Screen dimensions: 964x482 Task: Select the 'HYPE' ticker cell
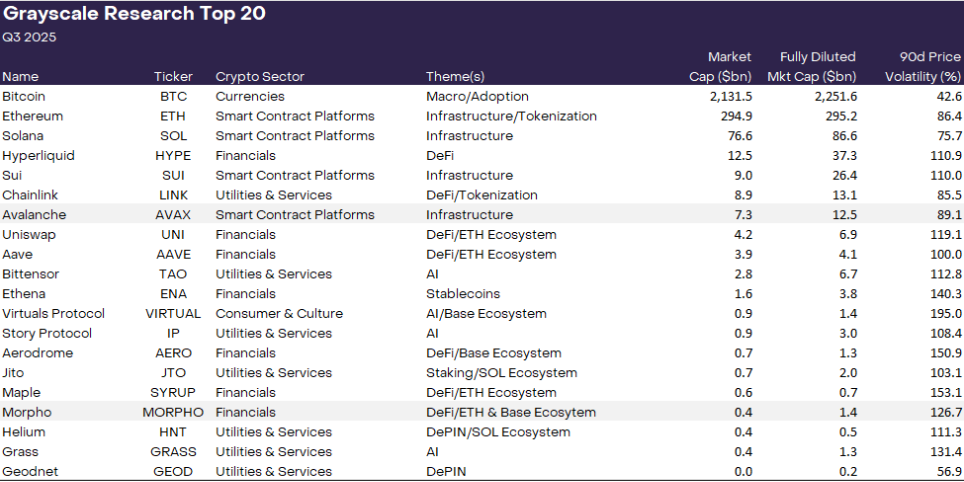173,156
